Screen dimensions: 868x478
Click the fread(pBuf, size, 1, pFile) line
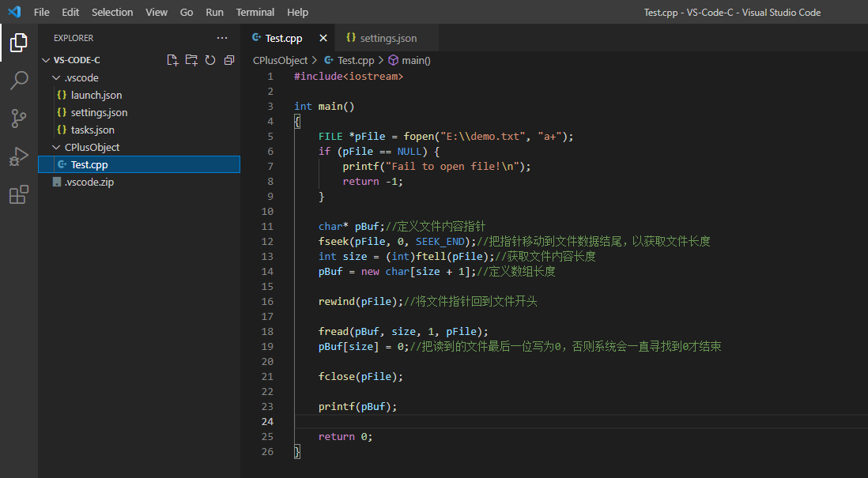[x=403, y=331]
